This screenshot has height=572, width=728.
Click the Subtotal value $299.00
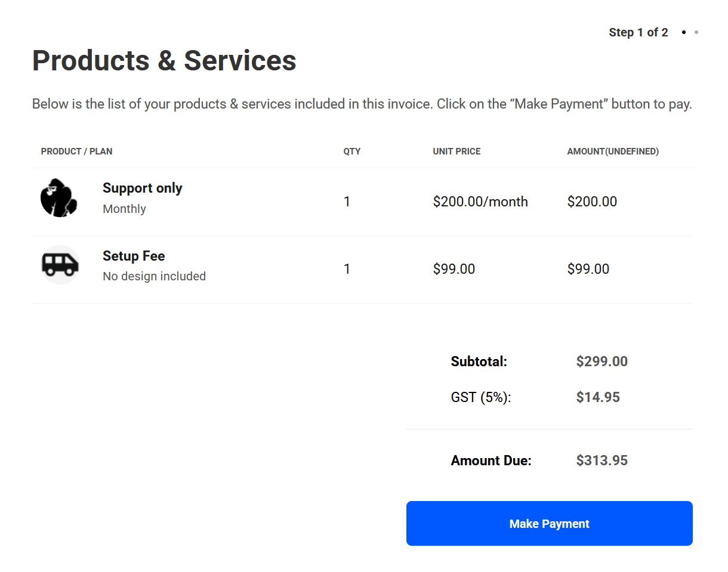tap(602, 361)
